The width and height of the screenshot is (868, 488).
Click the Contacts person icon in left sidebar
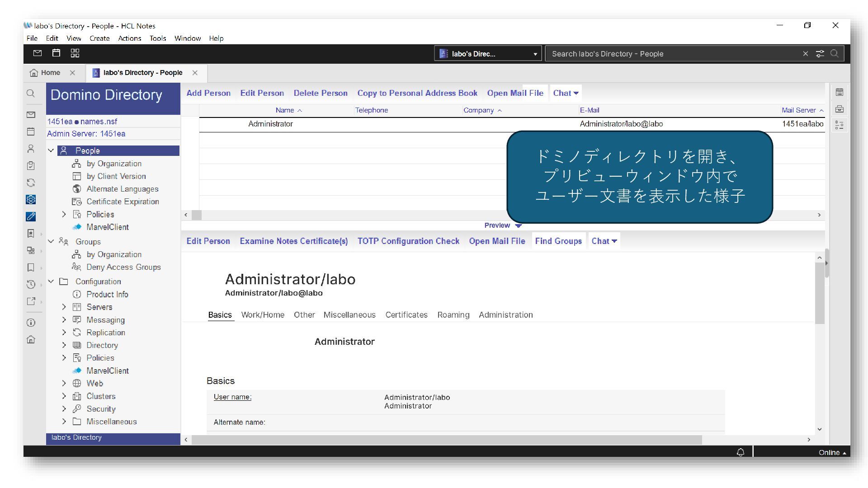tap(31, 149)
